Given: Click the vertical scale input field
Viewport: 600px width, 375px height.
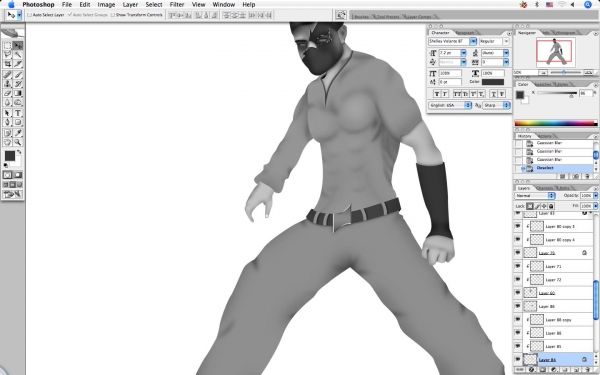Looking at the screenshot, I should [451, 73].
